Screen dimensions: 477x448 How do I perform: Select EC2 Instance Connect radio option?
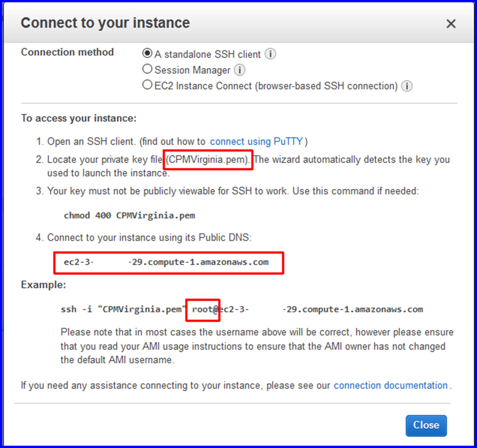[147, 86]
